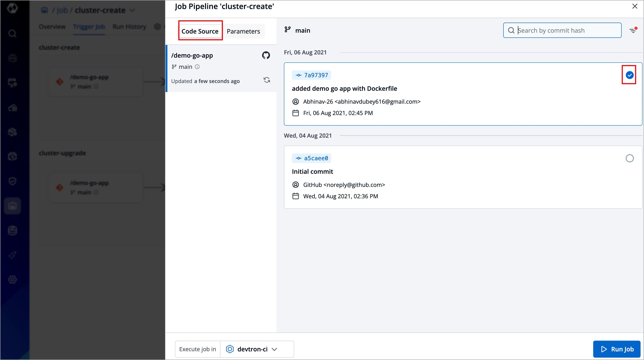Select the Code Source tab

click(200, 31)
